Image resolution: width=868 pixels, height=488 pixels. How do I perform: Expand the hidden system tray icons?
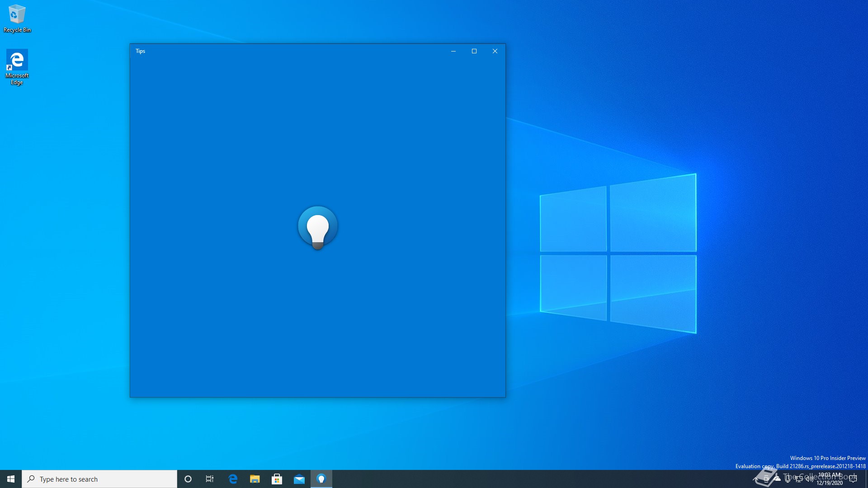(x=755, y=479)
